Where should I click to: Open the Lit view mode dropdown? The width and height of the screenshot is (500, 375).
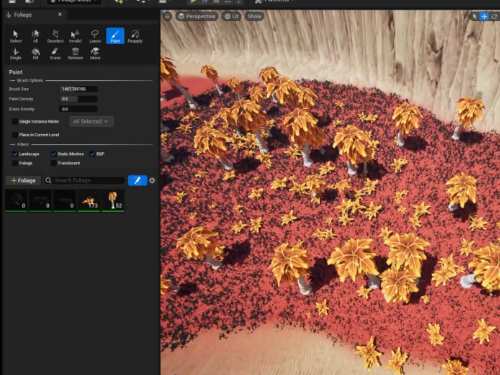(x=231, y=16)
